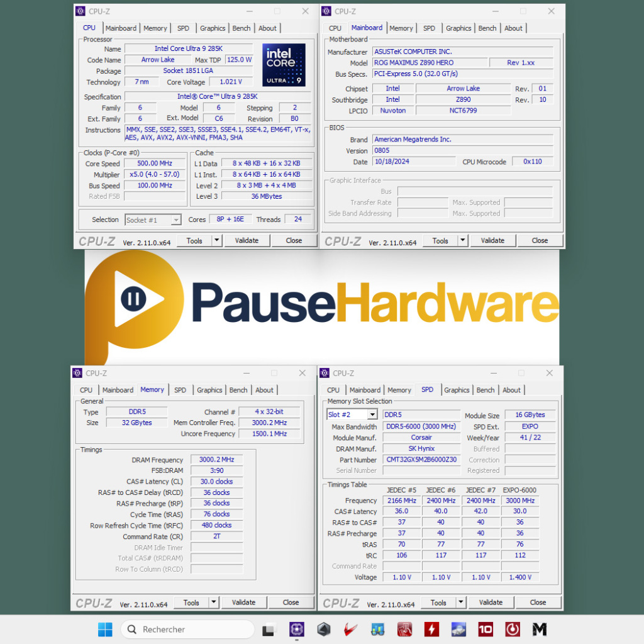644x644 pixels.
Task: Open the red hand-on-chip app in taskbar
Action: click(404, 629)
